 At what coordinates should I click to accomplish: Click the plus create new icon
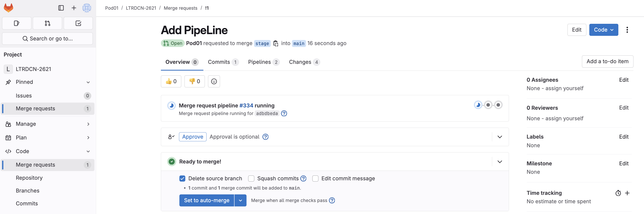click(74, 8)
